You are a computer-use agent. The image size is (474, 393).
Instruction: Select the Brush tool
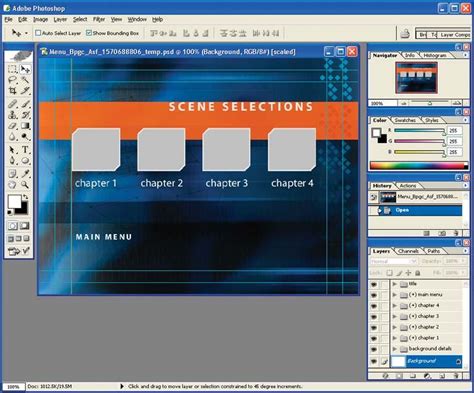[25, 104]
